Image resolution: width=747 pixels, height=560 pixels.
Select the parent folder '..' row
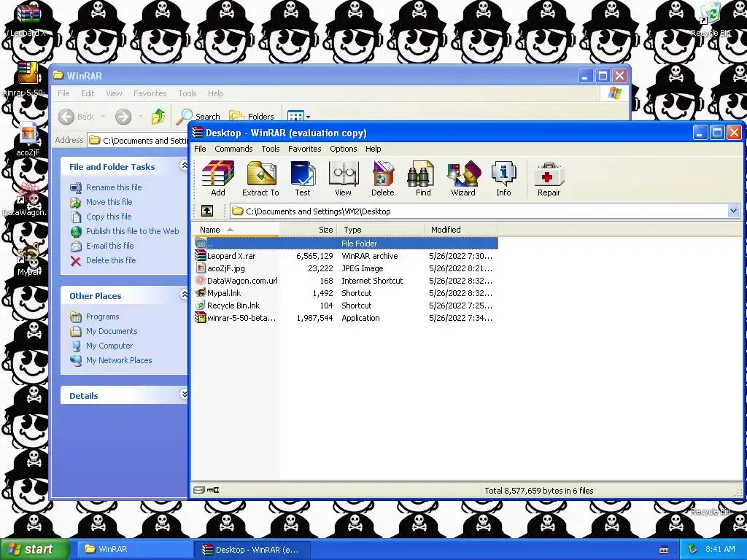tap(345, 244)
